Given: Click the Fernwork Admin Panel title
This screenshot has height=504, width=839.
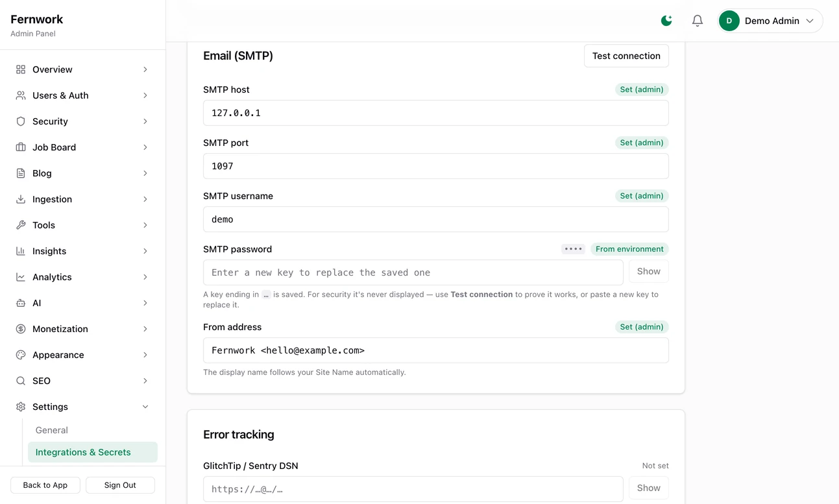Looking at the screenshot, I should [37, 25].
